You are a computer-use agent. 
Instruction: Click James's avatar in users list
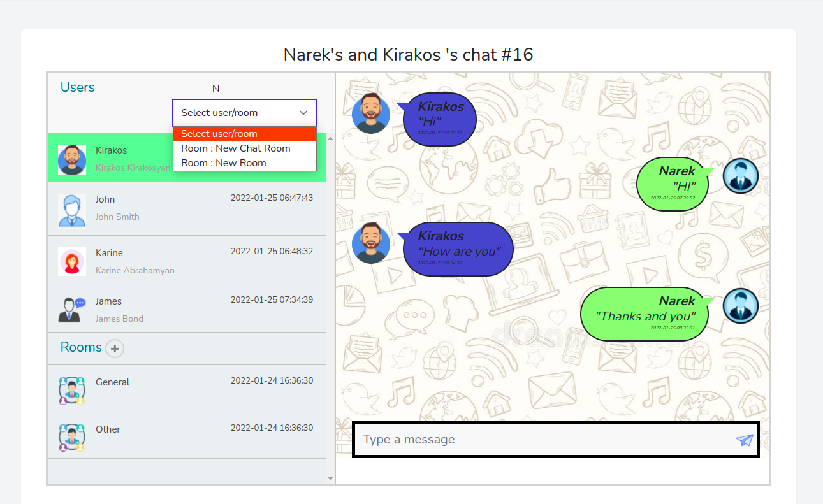pos(72,310)
